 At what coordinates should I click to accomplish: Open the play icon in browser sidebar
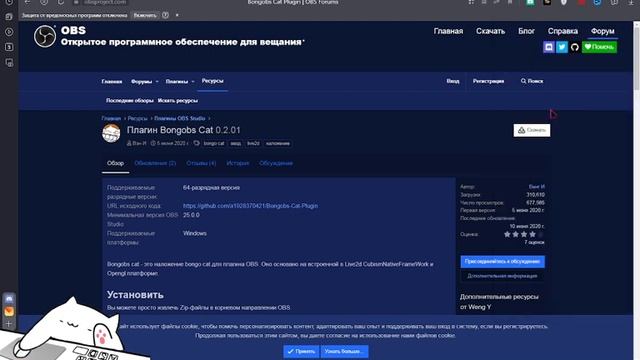click(x=9, y=32)
